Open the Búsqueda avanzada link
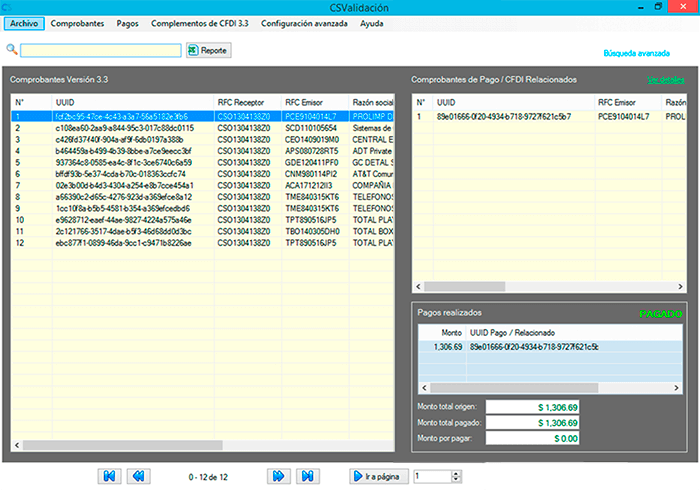 tap(635, 53)
